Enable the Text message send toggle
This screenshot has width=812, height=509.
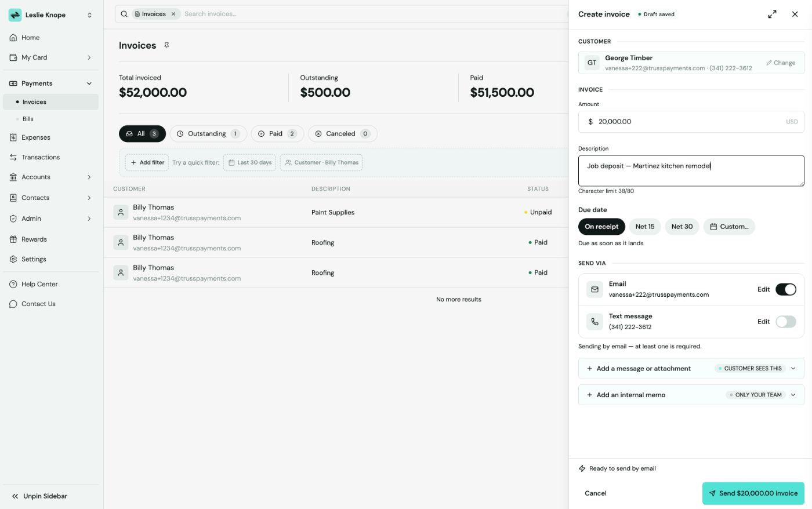[786, 322]
